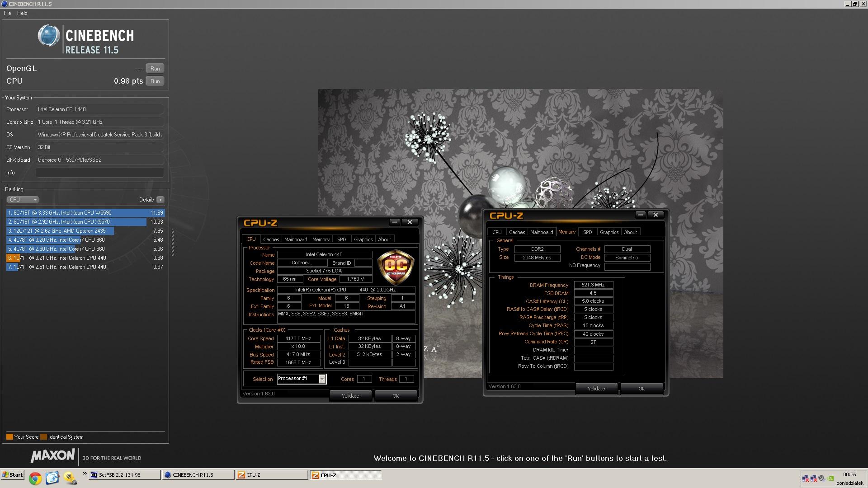Open About tab in CPU-Z CPU window
Image resolution: width=868 pixels, height=488 pixels.
coord(385,239)
